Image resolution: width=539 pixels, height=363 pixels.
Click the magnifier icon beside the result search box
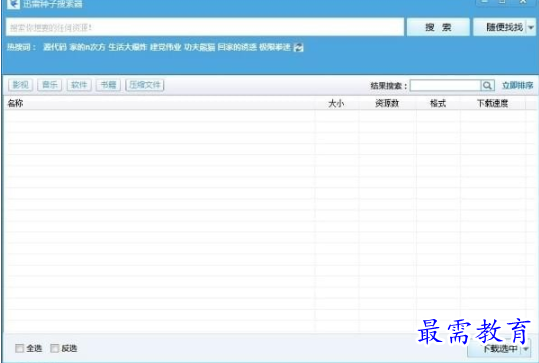(487, 85)
